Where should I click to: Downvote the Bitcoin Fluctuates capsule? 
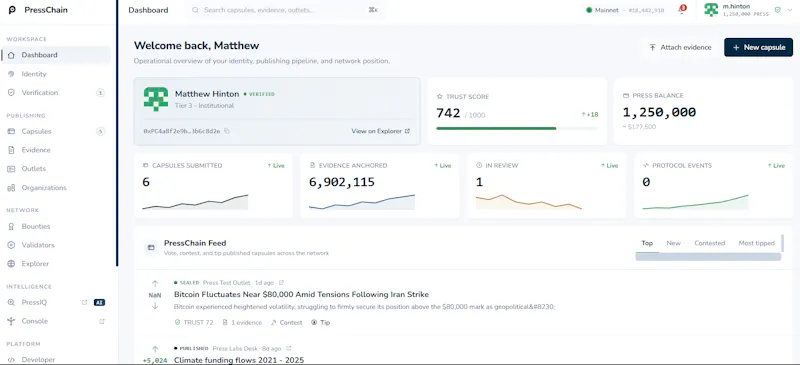pyautogui.click(x=155, y=306)
